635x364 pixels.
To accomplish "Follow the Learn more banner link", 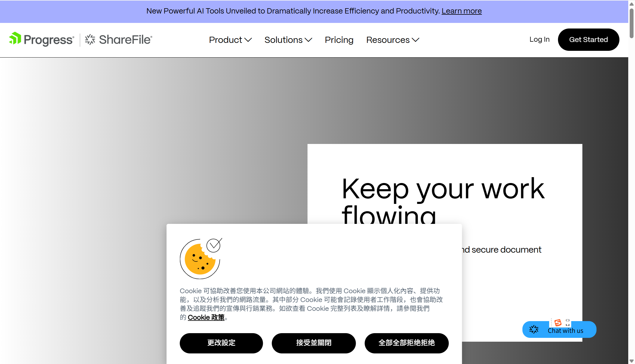I will 461,11.
